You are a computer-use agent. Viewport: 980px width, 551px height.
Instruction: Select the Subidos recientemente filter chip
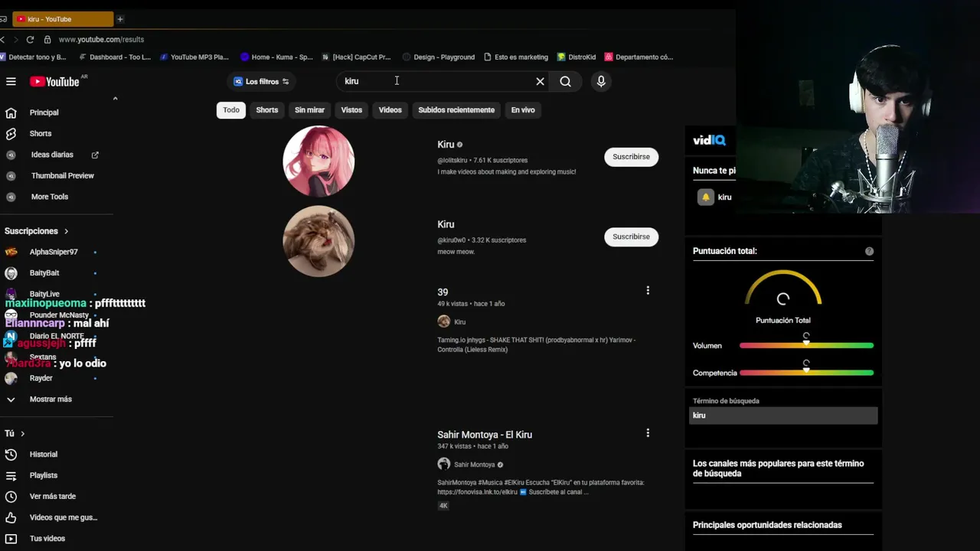tap(456, 110)
